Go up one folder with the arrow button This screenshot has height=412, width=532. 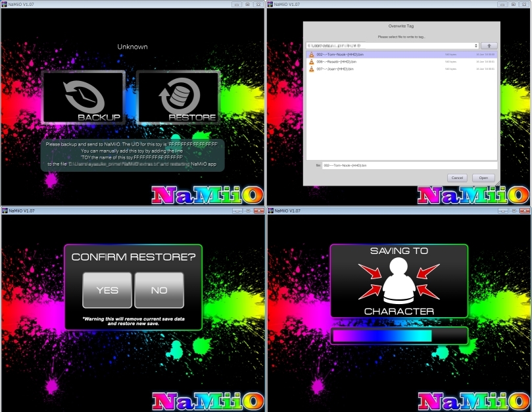point(489,46)
